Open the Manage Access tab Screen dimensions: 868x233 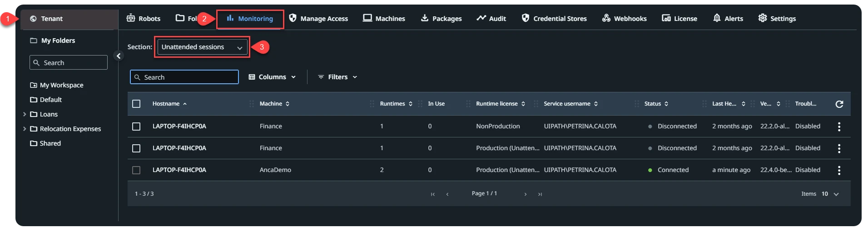318,18
